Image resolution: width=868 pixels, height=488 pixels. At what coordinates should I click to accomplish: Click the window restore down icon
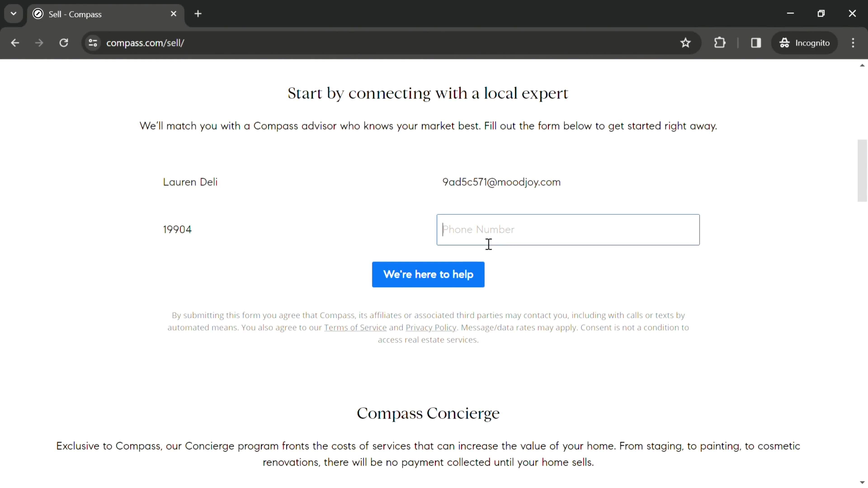(821, 13)
